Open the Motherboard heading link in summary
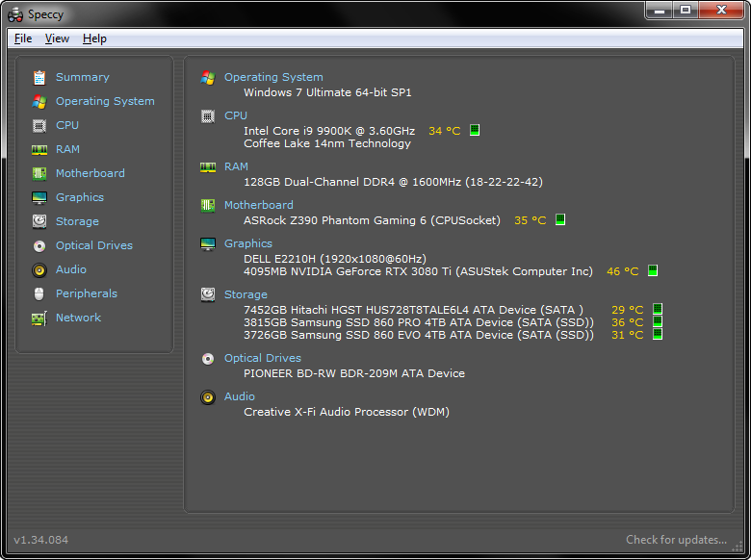 259,205
